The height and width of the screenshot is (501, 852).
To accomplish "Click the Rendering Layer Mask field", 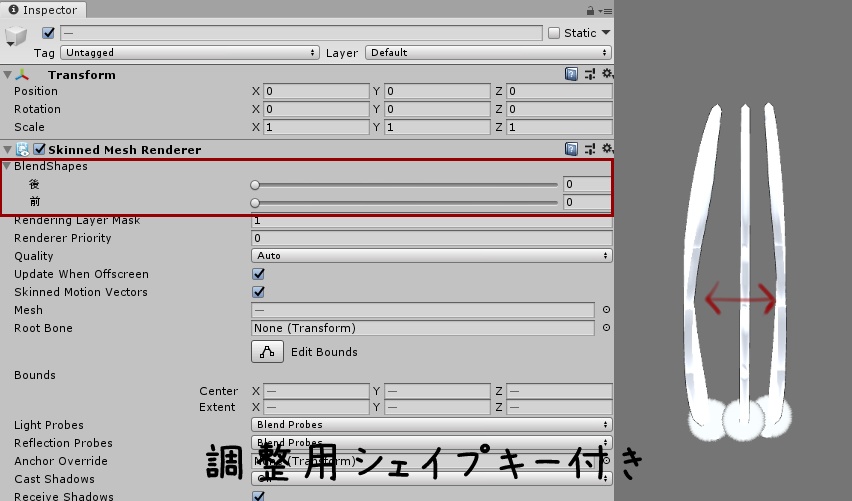I will pyautogui.click(x=431, y=221).
